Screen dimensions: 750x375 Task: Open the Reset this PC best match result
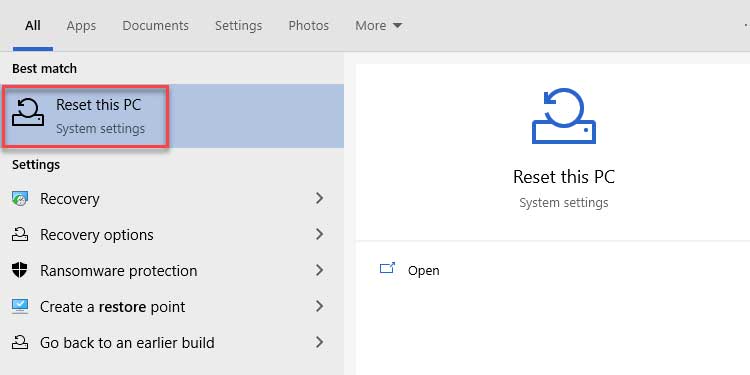point(172,116)
